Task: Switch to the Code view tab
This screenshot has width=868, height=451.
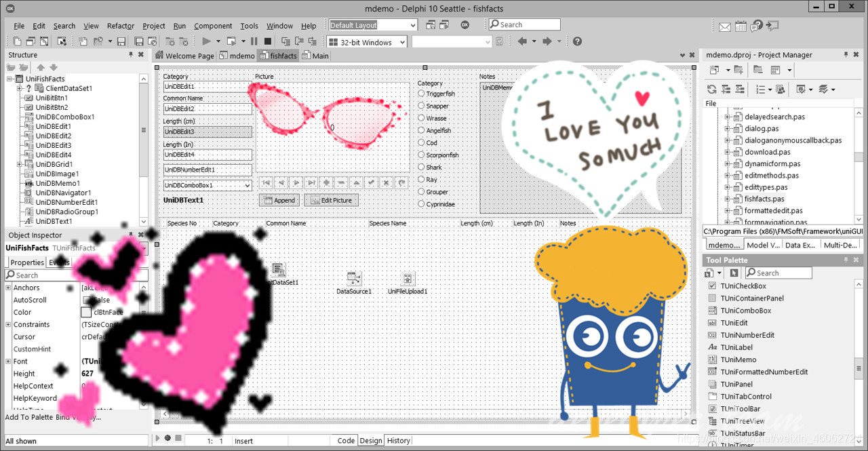Action: click(x=346, y=440)
